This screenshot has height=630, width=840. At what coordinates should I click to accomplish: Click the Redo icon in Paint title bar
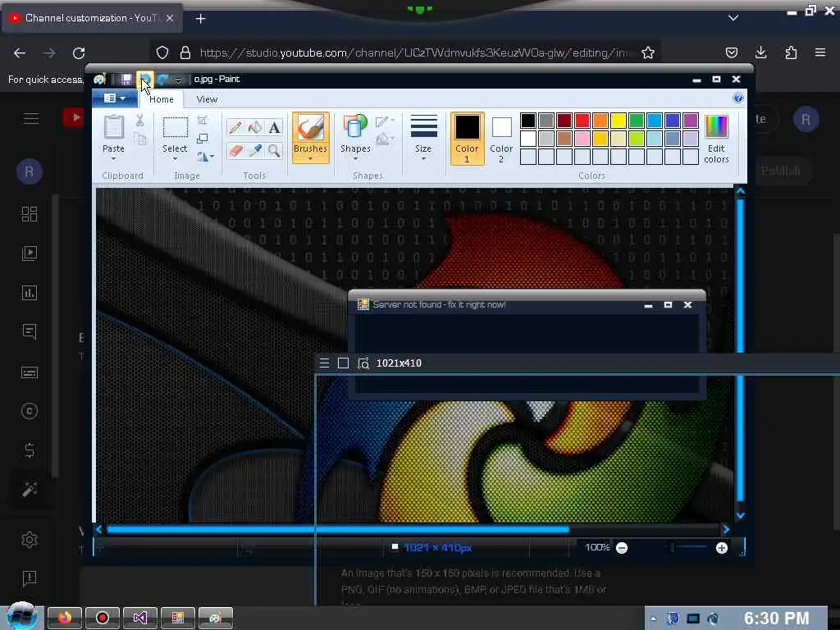click(163, 80)
